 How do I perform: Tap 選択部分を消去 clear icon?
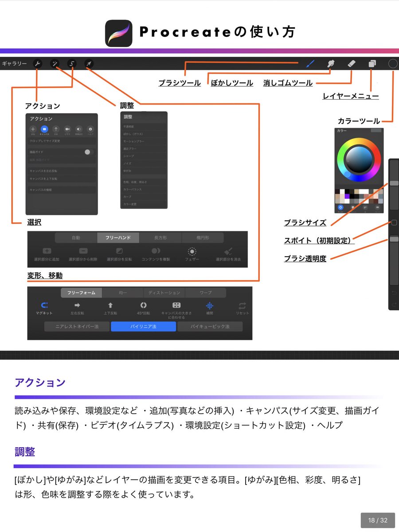click(x=228, y=251)
